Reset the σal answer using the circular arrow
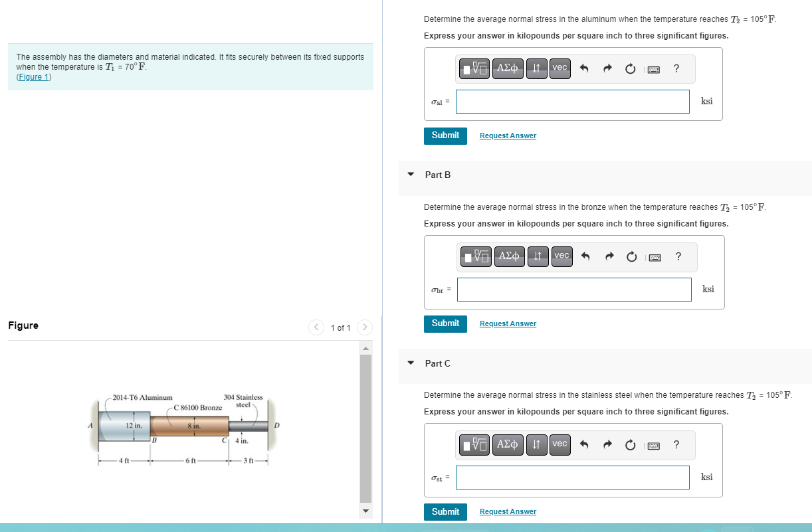This screenshot has width=812, height=532. point(630,68)
